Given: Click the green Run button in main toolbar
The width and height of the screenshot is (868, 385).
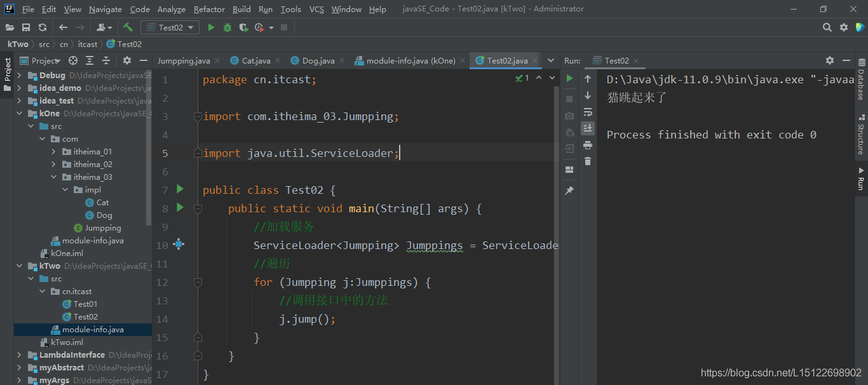Looking at the screenshot, I should tap(211, 27).
